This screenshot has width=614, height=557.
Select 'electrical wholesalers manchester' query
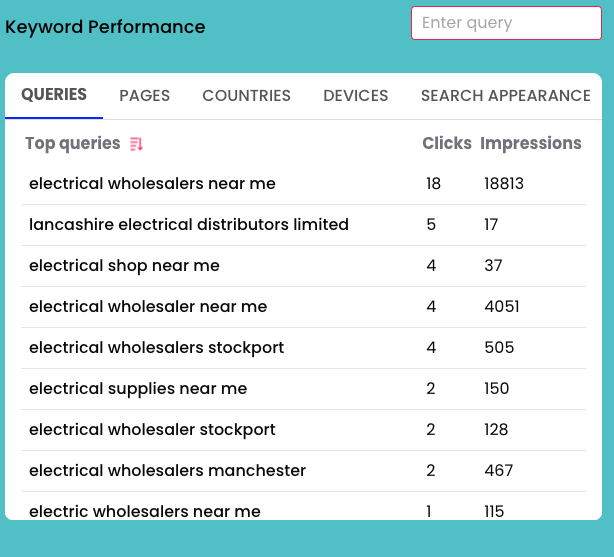point(167,471)
